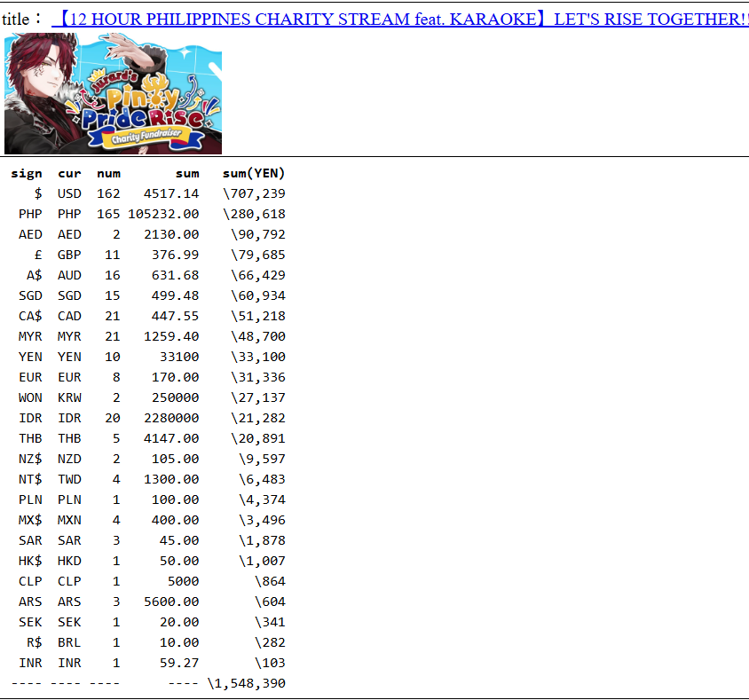This screenshot has width=749, height=700.
Task: Click the MYR sum 1259.40
Action: 171,336
